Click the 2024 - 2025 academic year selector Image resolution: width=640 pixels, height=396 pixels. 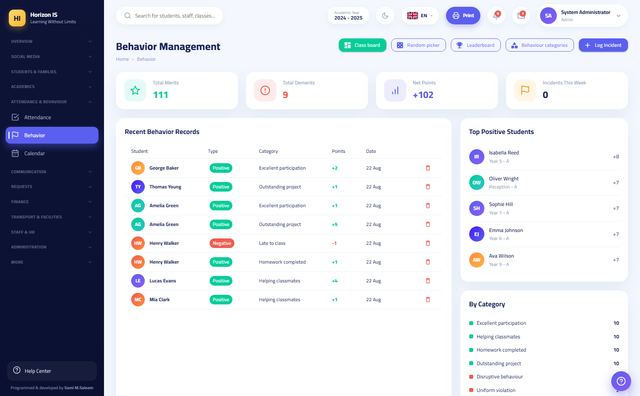point(348,16)
